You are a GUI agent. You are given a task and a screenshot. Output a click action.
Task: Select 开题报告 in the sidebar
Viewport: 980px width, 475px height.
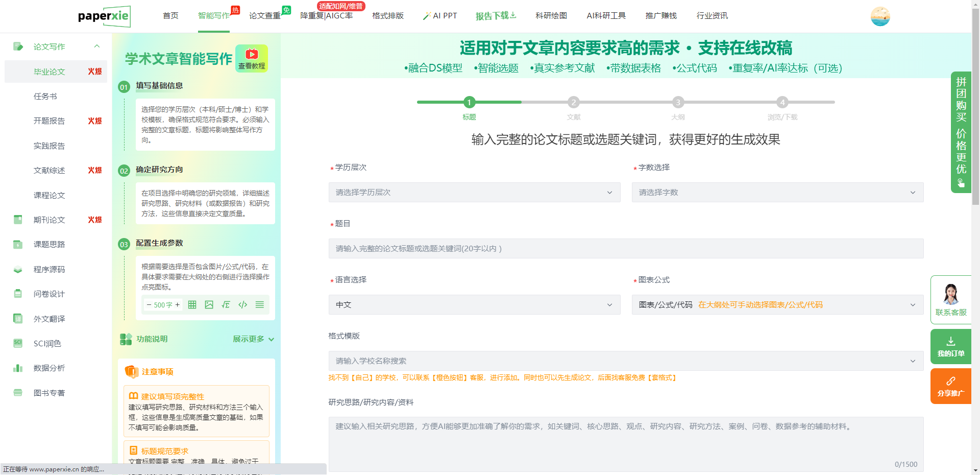coord(50,121)
